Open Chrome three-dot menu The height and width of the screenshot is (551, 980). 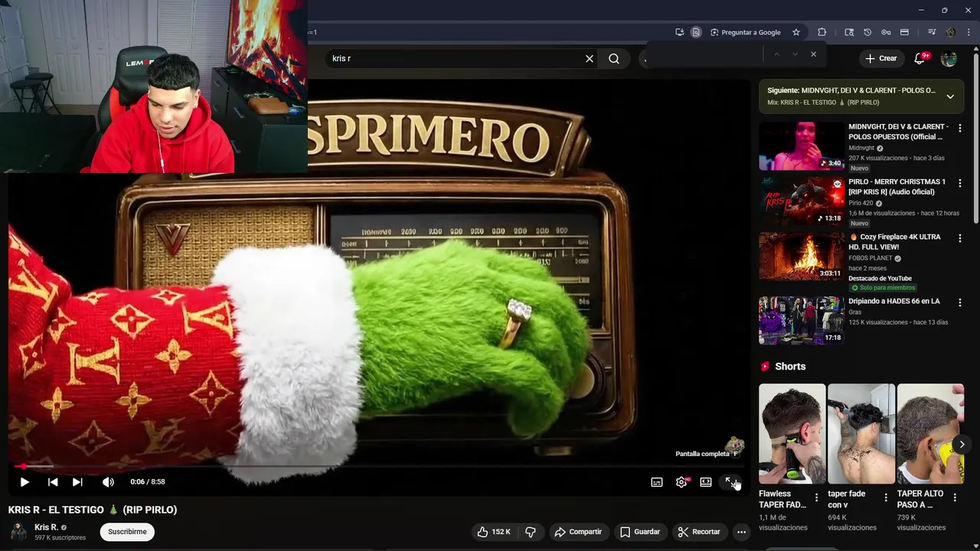[x=968, y=32]
